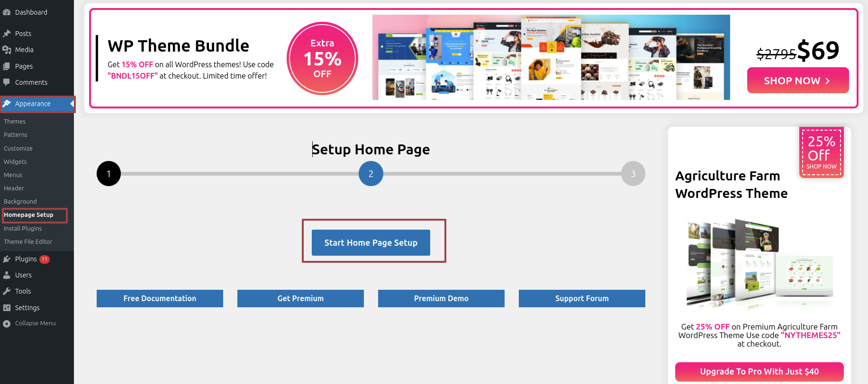
Task: Open the Header submenu item
Action: [x=14, y=188]
